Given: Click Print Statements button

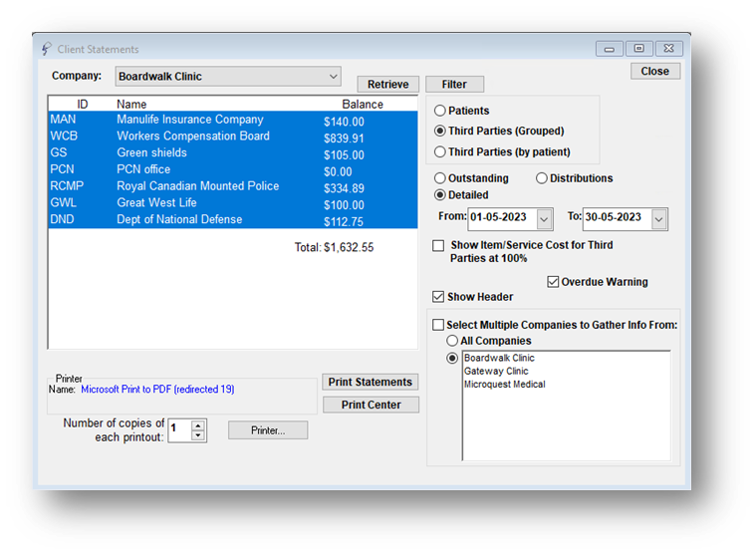Looking at the screenshot, I should pos(371,382).
